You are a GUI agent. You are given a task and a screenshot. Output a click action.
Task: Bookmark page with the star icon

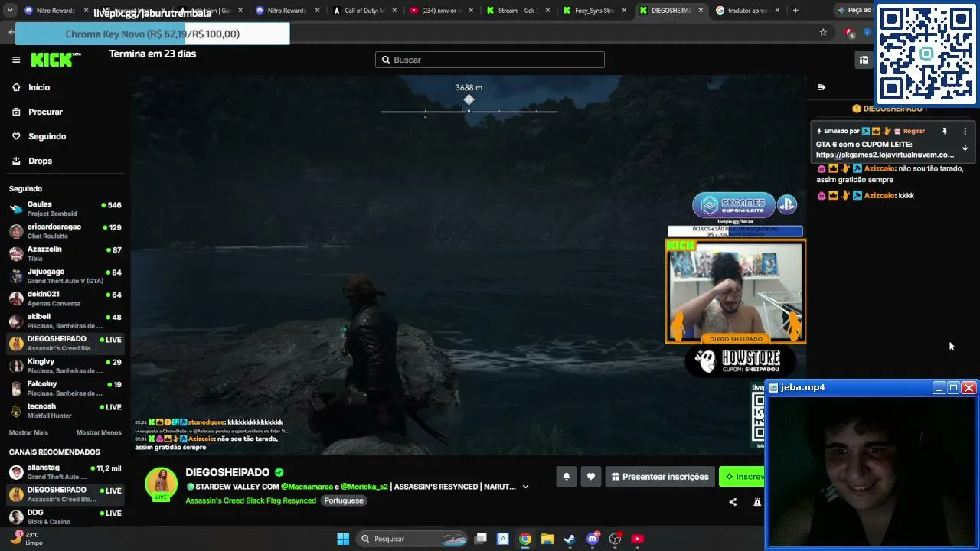click(x=823, y=32)
